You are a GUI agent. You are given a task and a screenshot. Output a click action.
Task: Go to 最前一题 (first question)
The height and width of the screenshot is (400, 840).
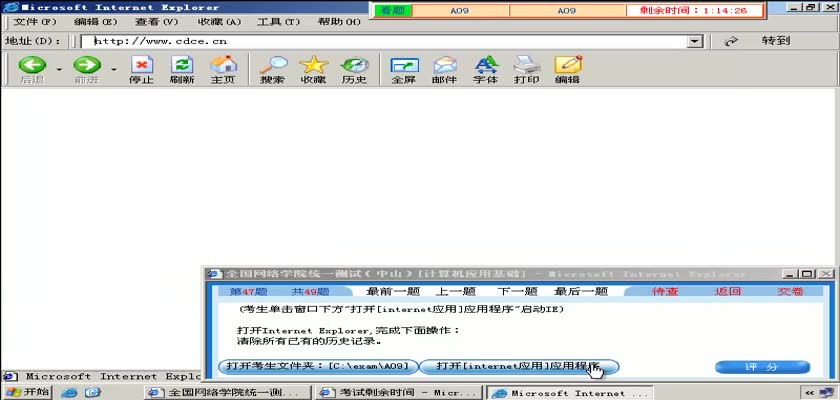pyautogui.click(x=393, y=291)
